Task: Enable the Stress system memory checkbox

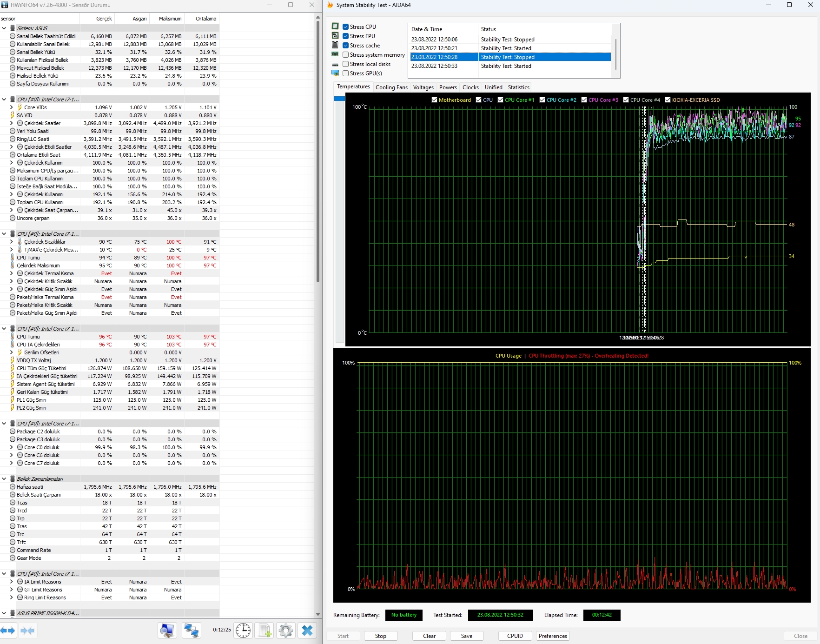Action: click(346, 55)
